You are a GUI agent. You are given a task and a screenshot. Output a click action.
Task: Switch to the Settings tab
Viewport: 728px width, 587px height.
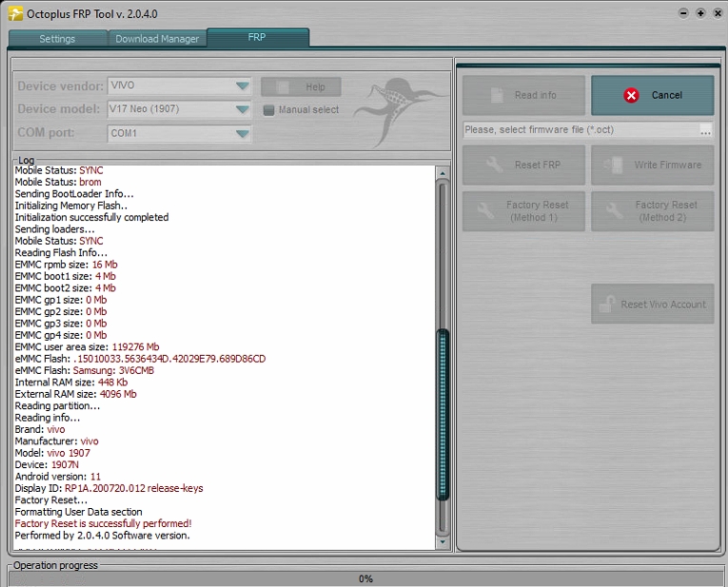57,38
